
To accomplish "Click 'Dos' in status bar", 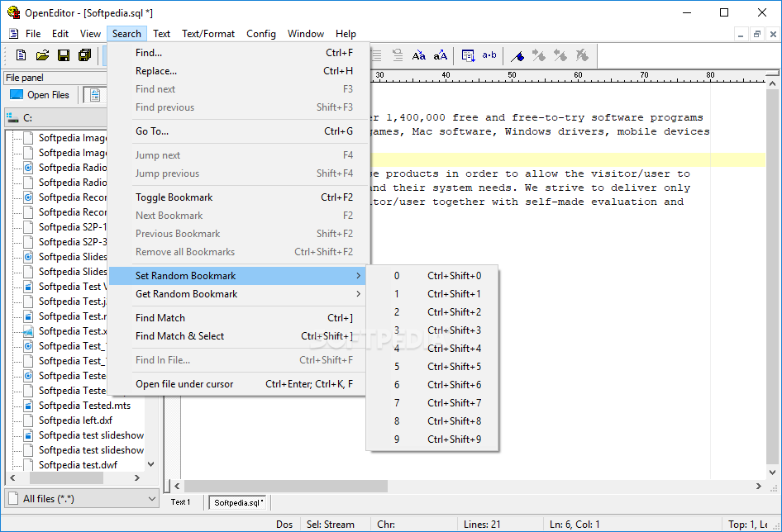I will pos(284,525).
